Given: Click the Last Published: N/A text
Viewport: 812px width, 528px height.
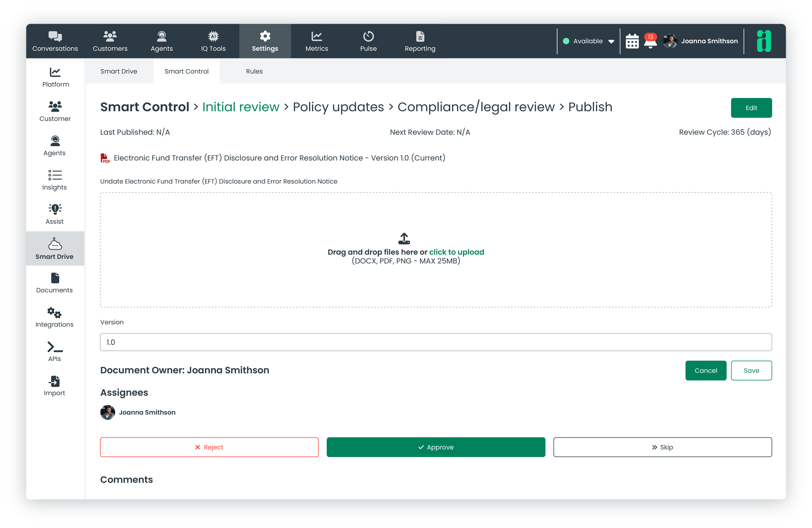Looking at the screenshot, I should (x=135, y=132).
